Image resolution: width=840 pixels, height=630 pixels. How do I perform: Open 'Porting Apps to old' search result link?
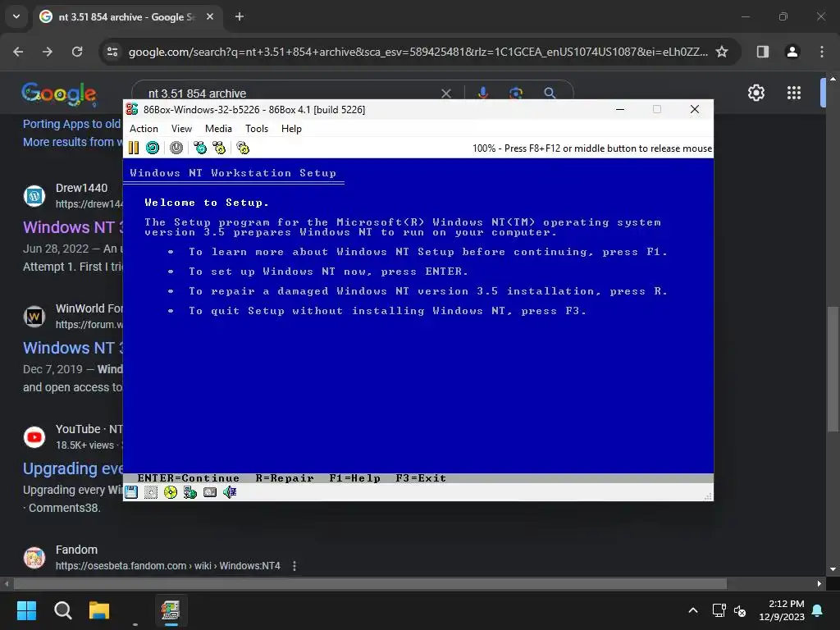(72, 124)
